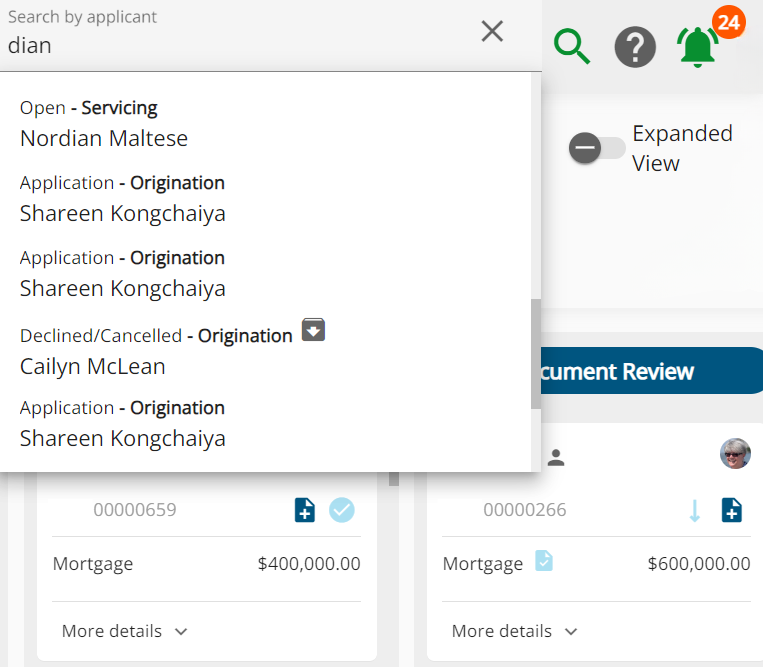Expand More details on the $600,000.00 mortgage card
Image resolution: width=763 pixels, height=667 pixels.
point(514,631)
